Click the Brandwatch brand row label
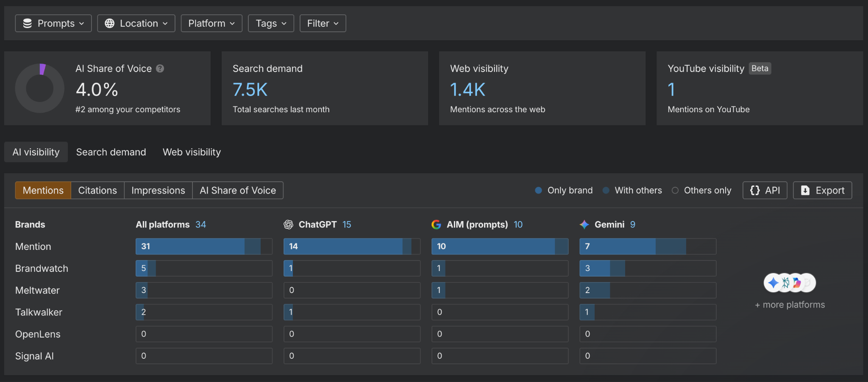Image resolution: width=868 pixels, height=382 pixels. (42, 269)
